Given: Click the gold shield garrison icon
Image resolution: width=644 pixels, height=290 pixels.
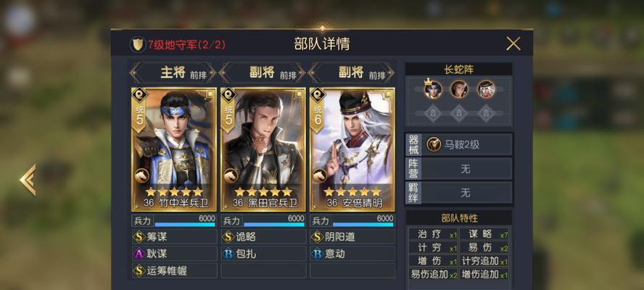Looking at the screenshot, I should pos(138,44).
